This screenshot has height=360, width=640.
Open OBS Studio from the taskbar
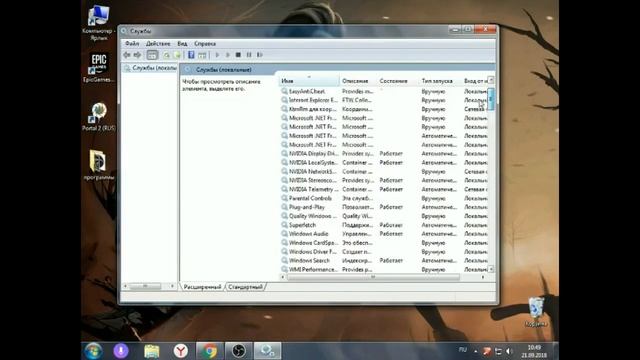click(239, 351)
